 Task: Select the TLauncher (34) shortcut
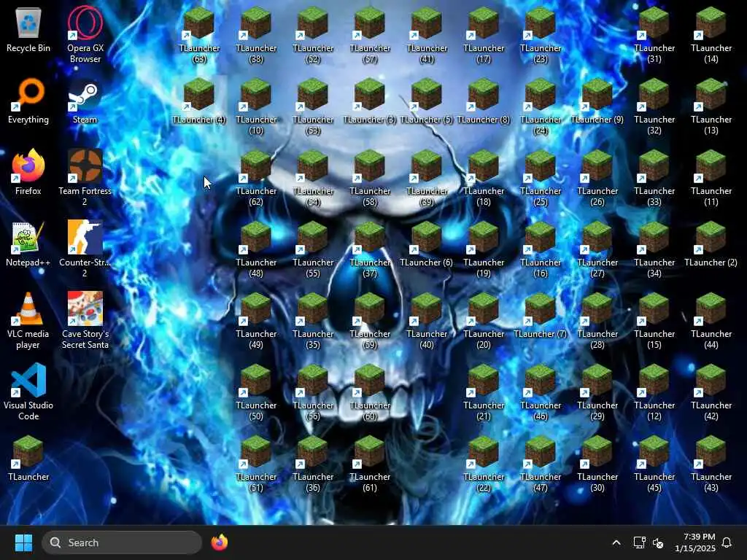coord(654,249)
